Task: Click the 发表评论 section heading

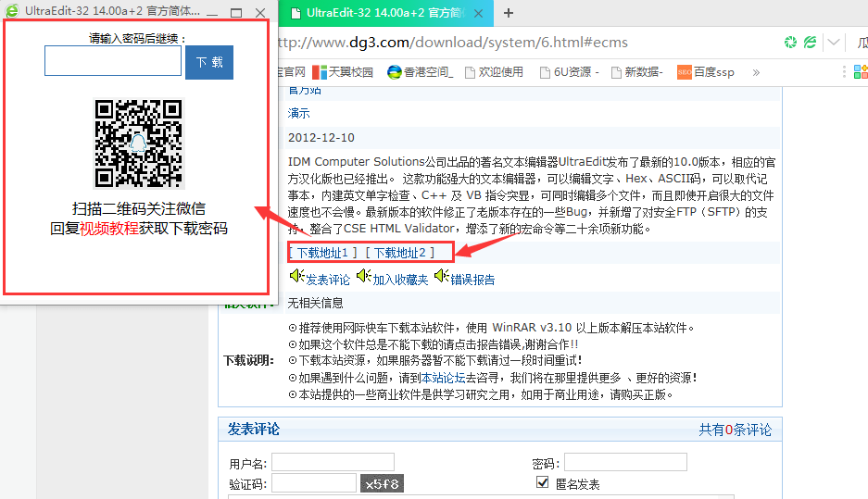Action: [x=254, y=430]
